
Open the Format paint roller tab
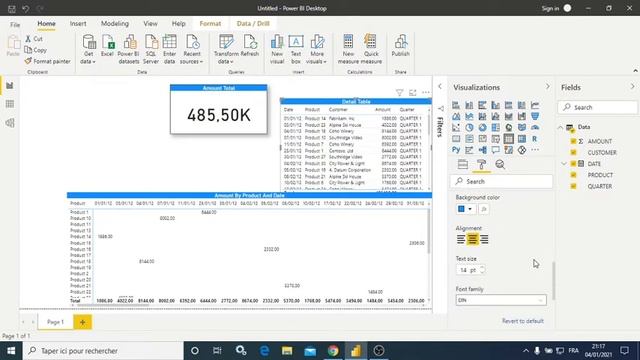pyautogui.click(x=481, y=164)
